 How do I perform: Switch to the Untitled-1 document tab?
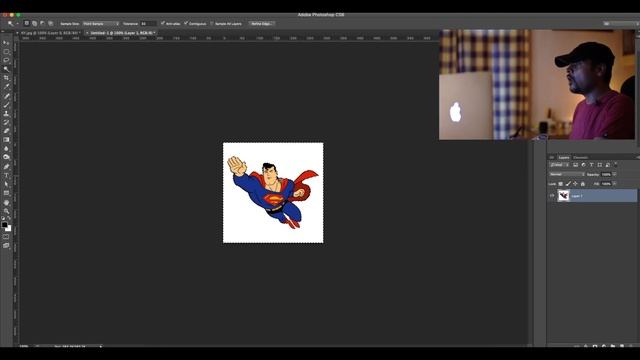[x=122, y=33]
